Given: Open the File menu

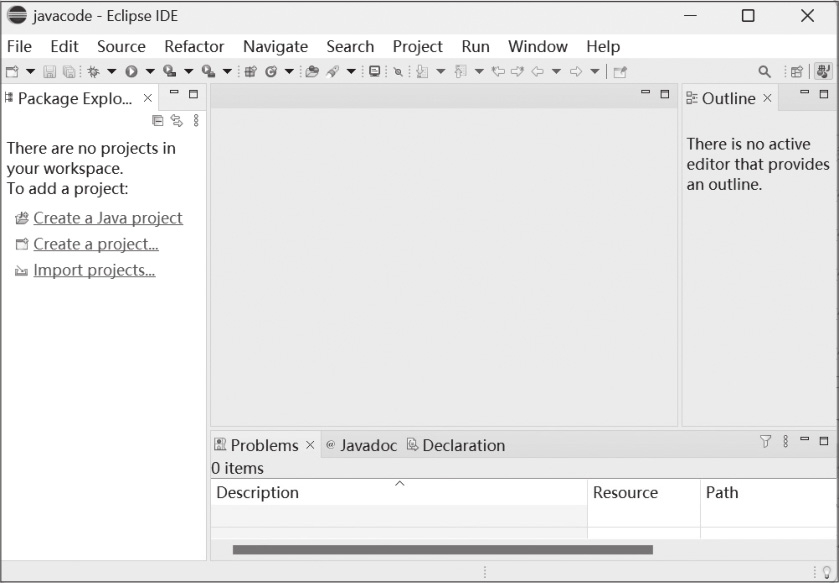Looking at the screenshot, I should click(19, 47).
